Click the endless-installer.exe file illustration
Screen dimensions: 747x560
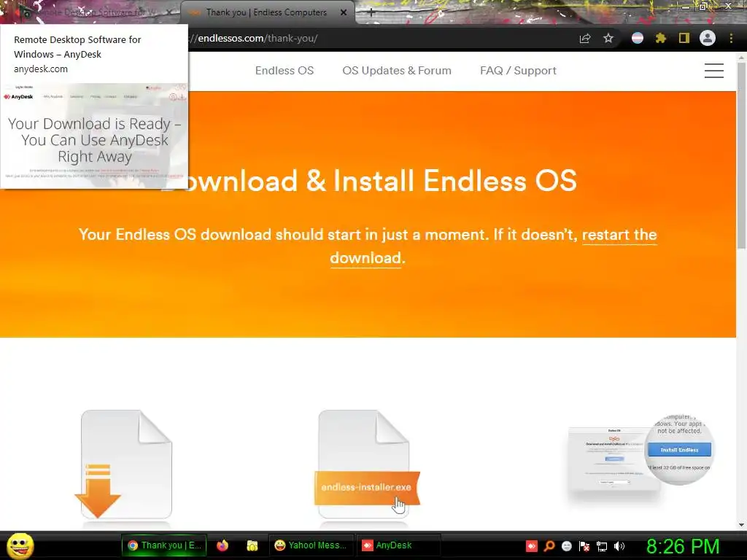[x=367, y=464]
